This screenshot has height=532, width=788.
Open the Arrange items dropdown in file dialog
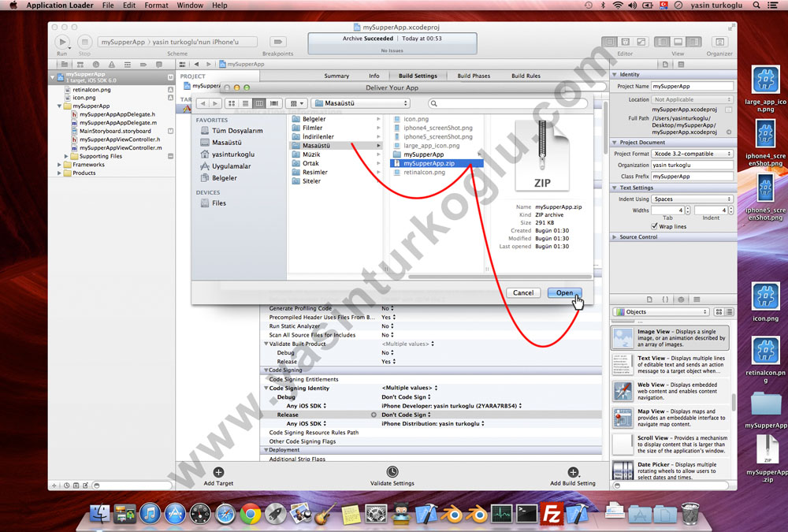coord(296,103)
